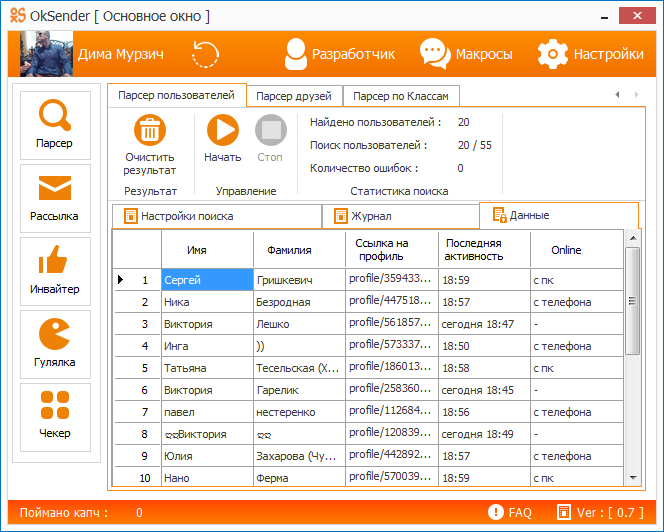Click the Безродная surname cell
Screen dimensions: 664x532
click(x=299, y=302)
